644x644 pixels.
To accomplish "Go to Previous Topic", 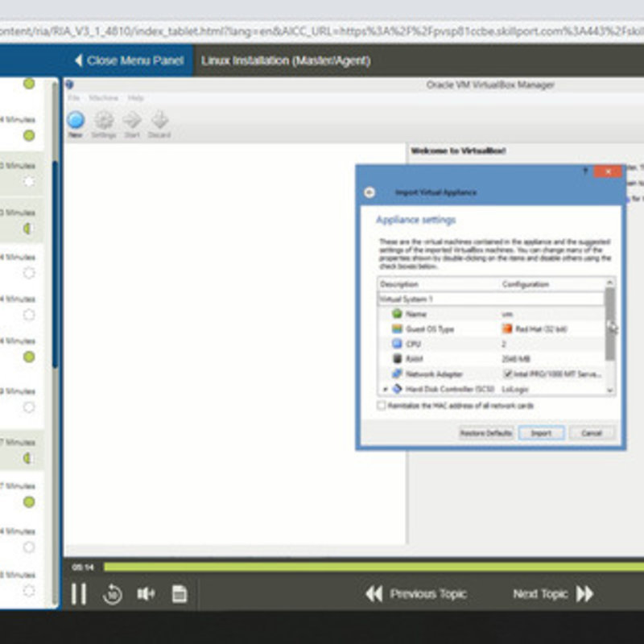I will [415, 594].
